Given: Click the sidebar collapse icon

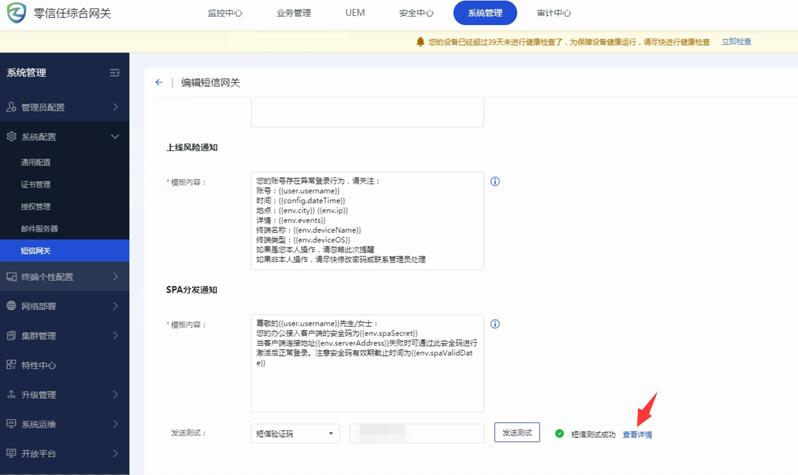Looking at the screenshot, I should [114, 73].
